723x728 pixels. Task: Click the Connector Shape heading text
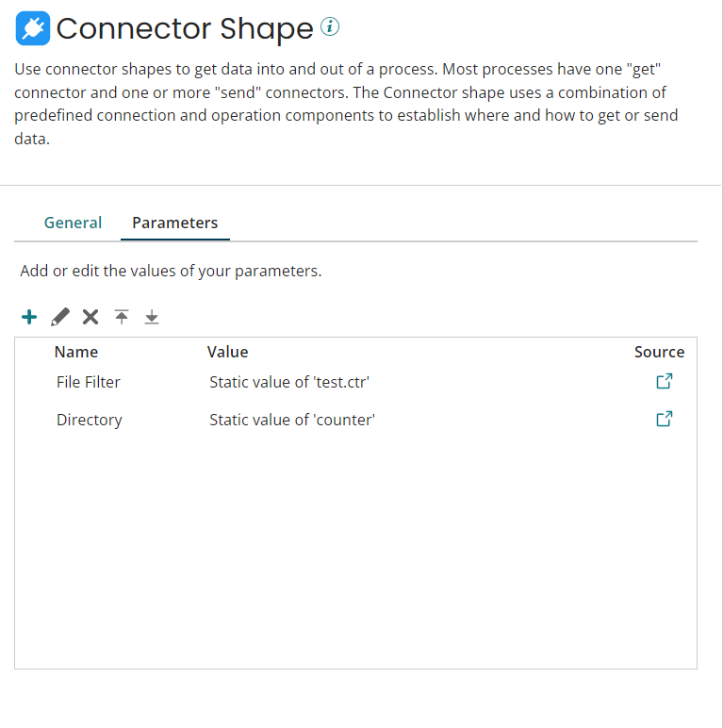pos(185,28)
